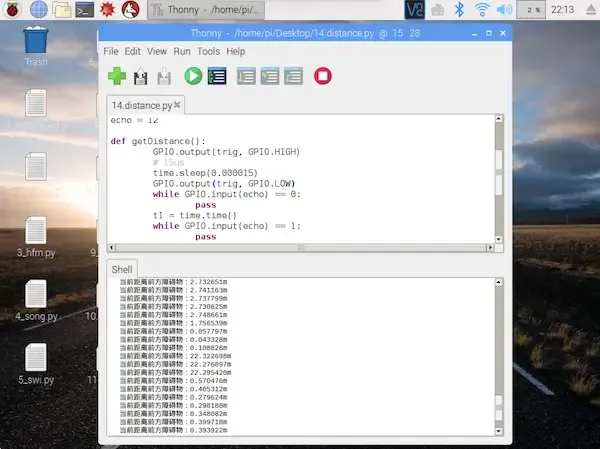Click the 't1 = time.time()' line
This screenshot has height=449, width=600.
pos(194,216)
